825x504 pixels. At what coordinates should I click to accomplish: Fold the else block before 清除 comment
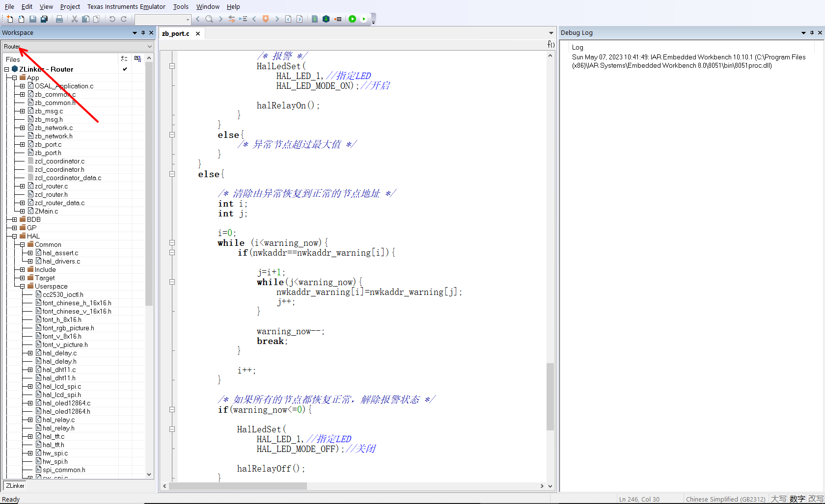tap(172, 174)
